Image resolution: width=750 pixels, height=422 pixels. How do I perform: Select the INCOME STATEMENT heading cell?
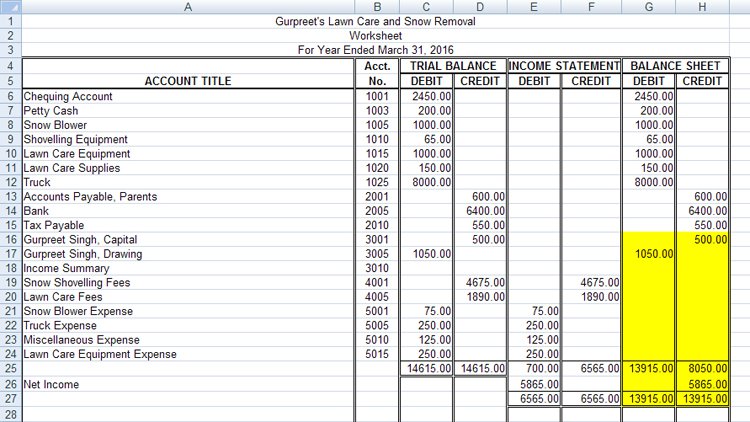pyautogui.click(x=565, y=66)
